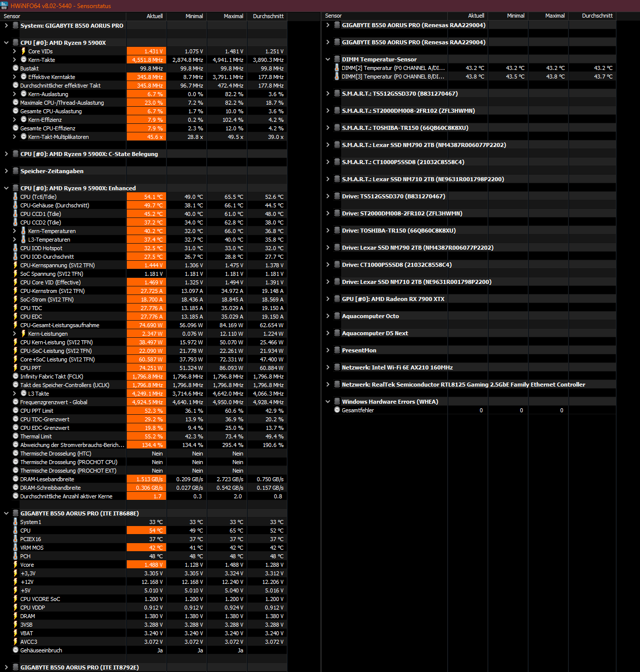The height and width of the screenshot is (672, 640).
Task: Collapse CPU [#0]: AMD Ryzen 9 5900X group
Action: (x=6, y=43)
